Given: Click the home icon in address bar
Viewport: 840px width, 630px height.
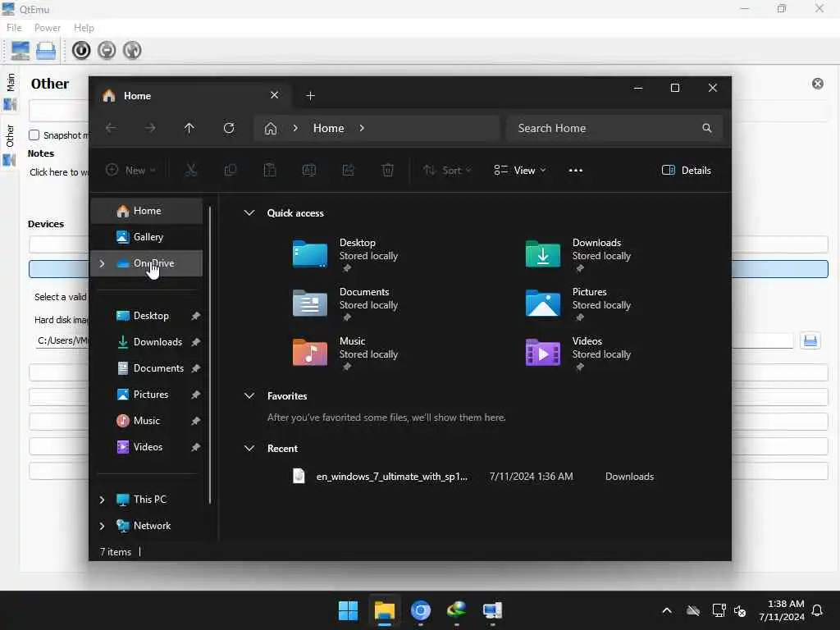Looking at the screenshot, I should pos(271,129).
